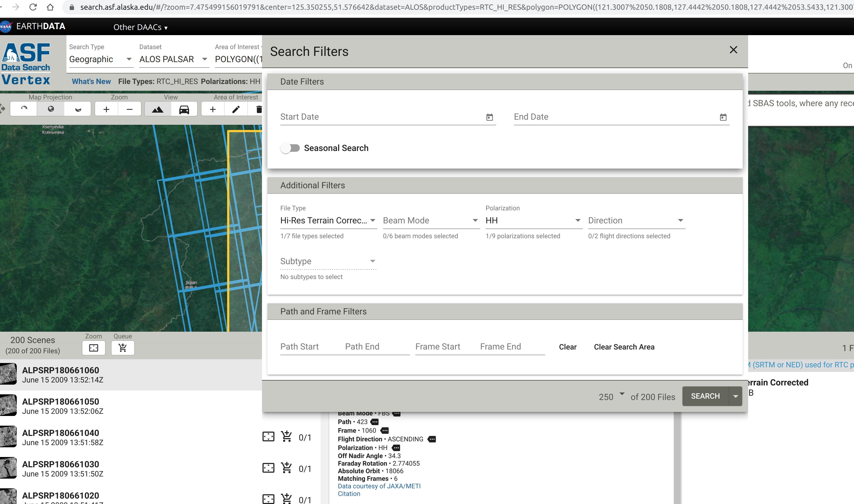Add all results to queue cart icon
This screenshot has height=504, width=854.
click(123, 348)
